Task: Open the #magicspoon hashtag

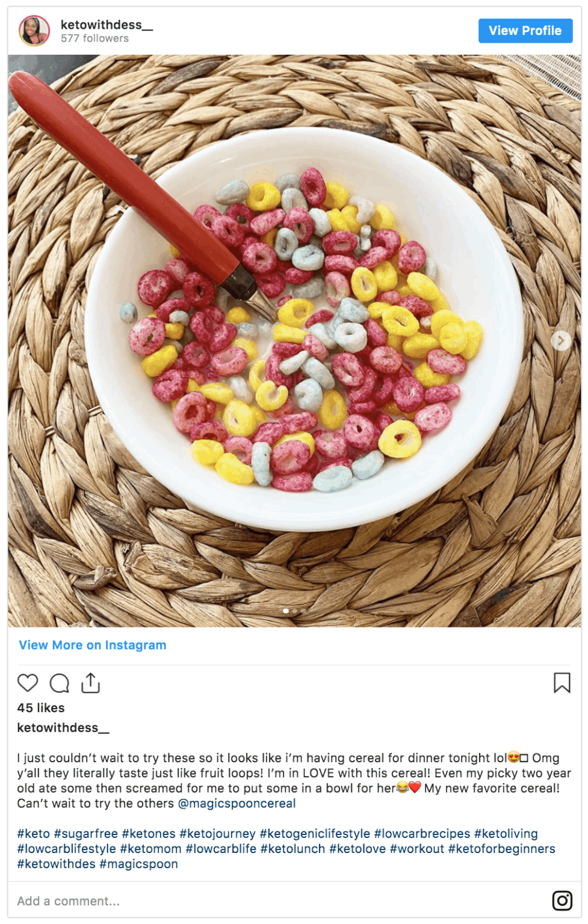Action: (x=138, y=863)
